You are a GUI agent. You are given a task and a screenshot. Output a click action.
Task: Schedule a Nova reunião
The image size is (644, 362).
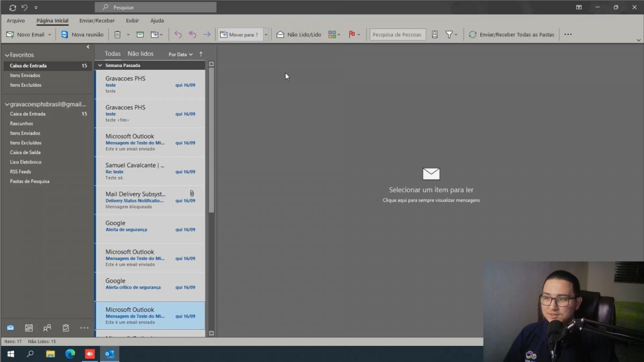(82, 34)
